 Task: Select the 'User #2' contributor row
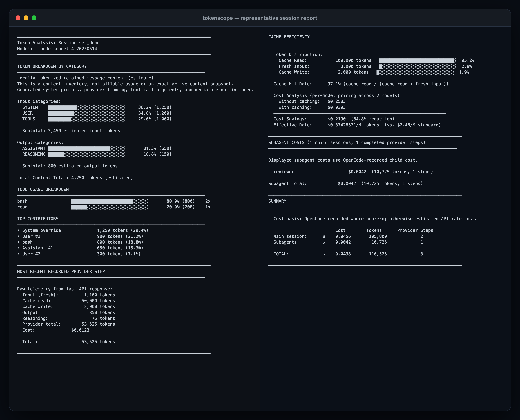point(79,254)
